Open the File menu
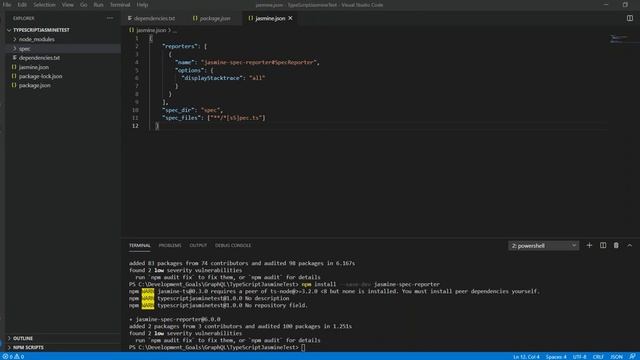The height and width of the screenshot is (360, 640). pyautogui.click(x=7, y=5)
